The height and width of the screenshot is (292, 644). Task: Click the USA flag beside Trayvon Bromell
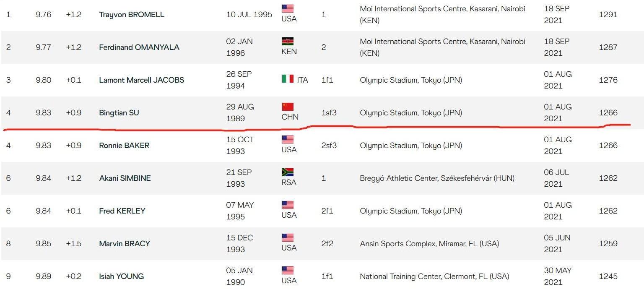[x=288, y=8]
